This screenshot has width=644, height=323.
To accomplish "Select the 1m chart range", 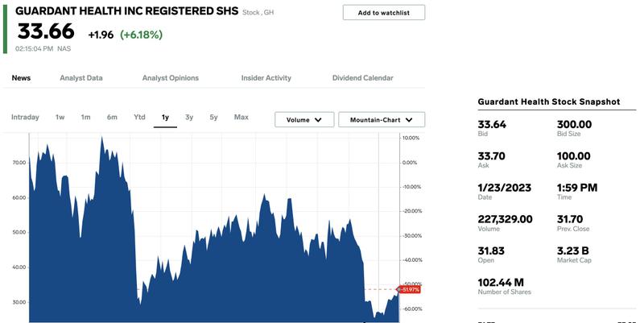I will [85, 117].
